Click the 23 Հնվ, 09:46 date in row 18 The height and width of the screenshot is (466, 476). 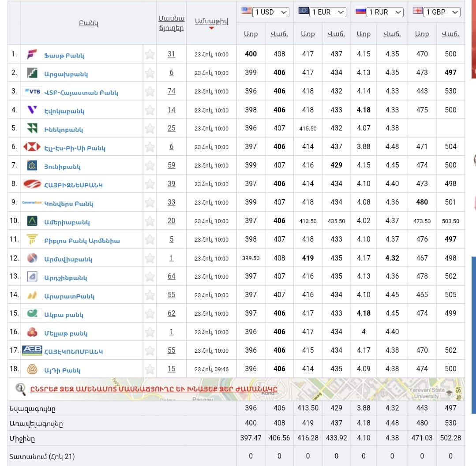pos(212,369)
